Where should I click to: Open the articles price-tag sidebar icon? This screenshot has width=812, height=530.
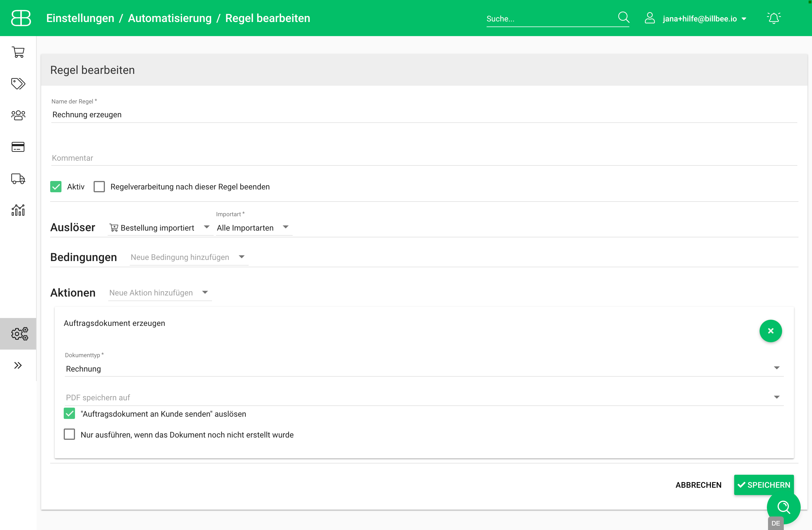(x=18, y=83)
